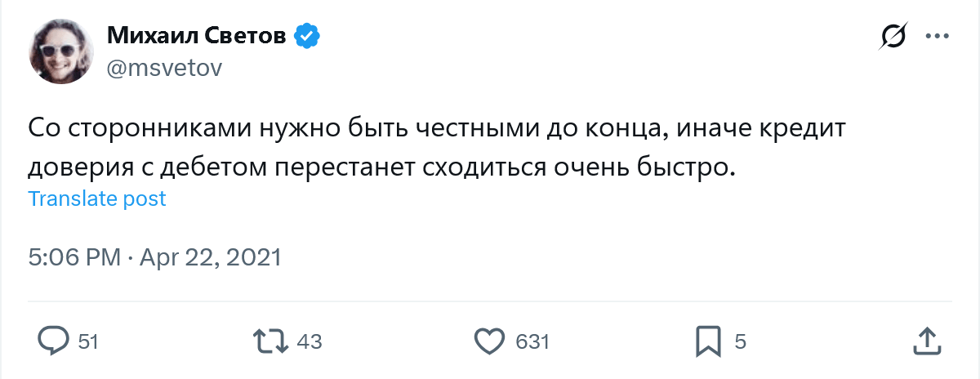Click the bookmark count 5
The width and height of the screenshot is (980, 379).
pyautogui.click(x=740, y=341)
